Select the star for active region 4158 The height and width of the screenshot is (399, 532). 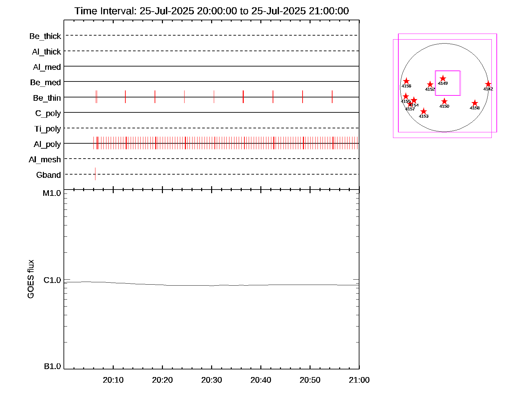(475, 103)
